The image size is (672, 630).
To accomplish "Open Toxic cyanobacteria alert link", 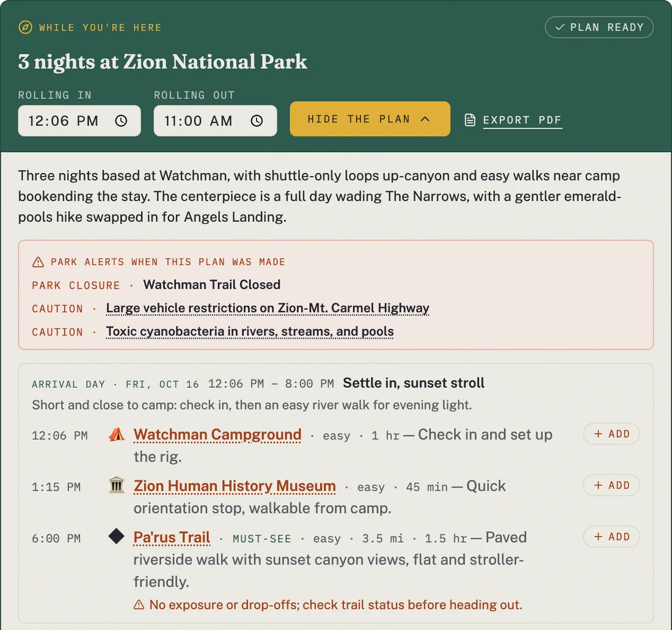I will [250, 331].
